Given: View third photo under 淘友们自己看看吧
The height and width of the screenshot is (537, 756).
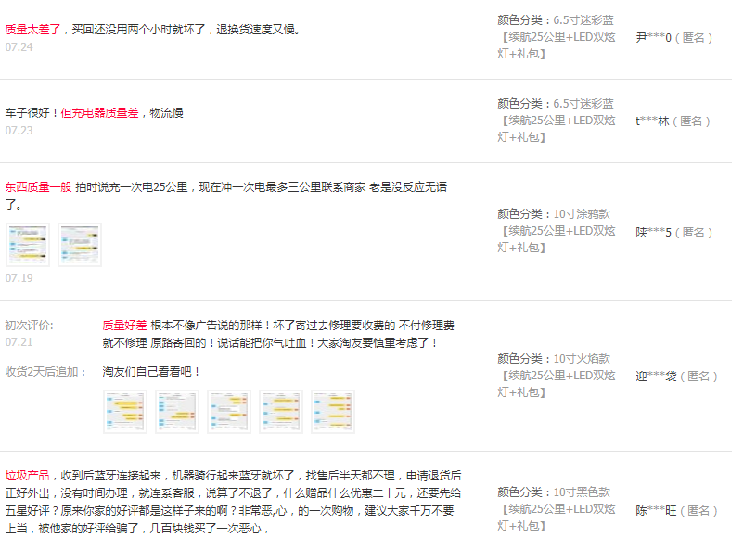Looking at the screenshot, I should (228, 412).
